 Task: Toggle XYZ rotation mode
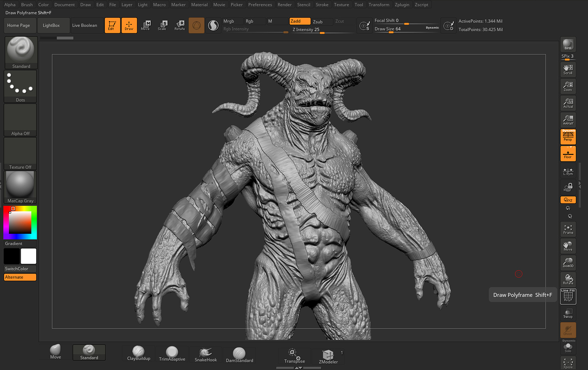coord(568,200)
